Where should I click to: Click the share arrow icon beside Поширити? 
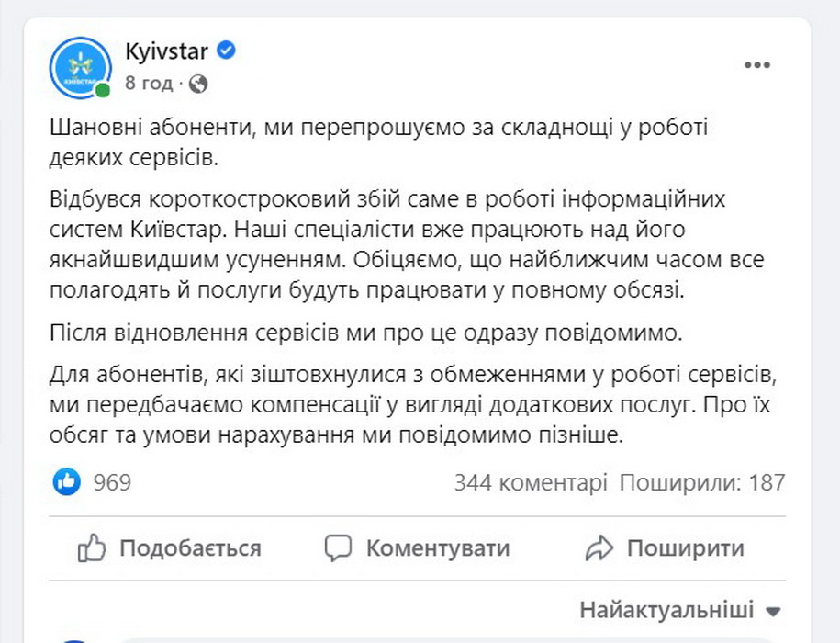599,548
